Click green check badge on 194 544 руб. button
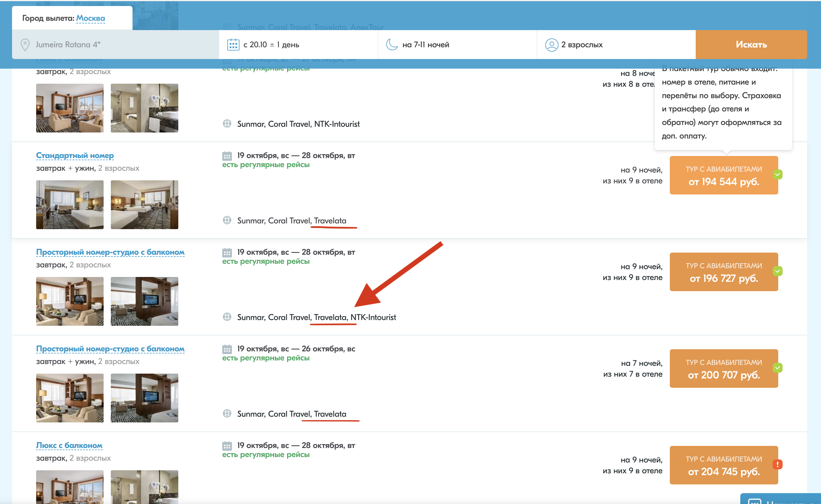This screenshot has width=821, height=504. coord(777,174)
